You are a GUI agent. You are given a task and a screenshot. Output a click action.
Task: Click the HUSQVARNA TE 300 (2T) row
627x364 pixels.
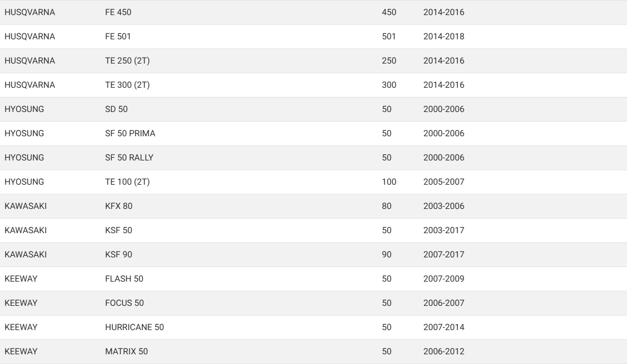[314, 85]
